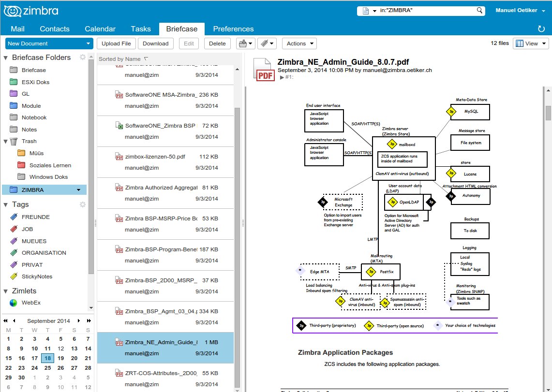Click the refresh icon
The width and height of the screenshot is (552, 392).
(x=541, y=29)
